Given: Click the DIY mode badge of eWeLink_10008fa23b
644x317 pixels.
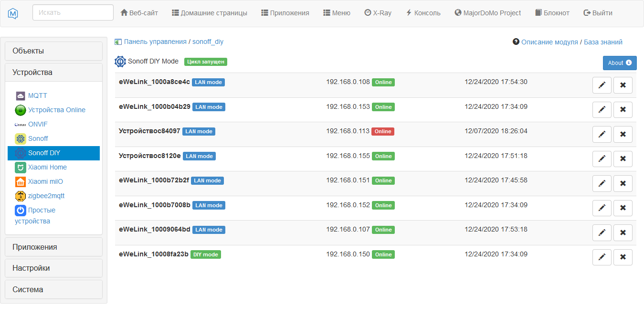Looking at the screenshot, I should 205,254.
